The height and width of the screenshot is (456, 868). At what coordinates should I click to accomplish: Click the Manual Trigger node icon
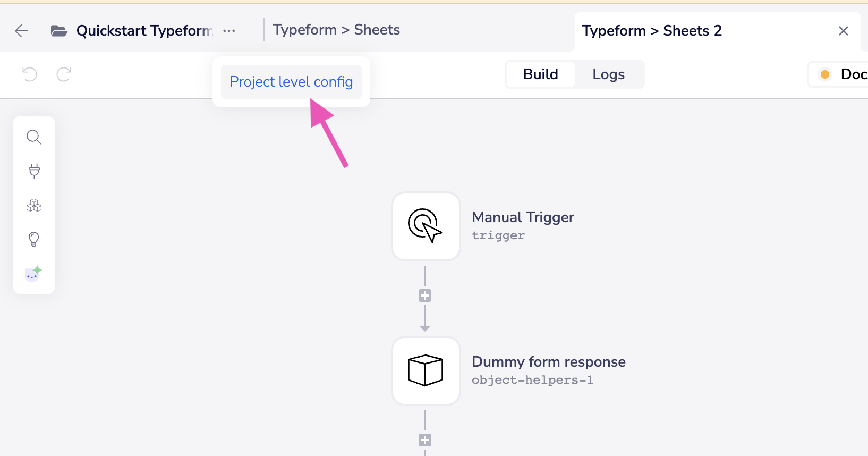point(426,226)
